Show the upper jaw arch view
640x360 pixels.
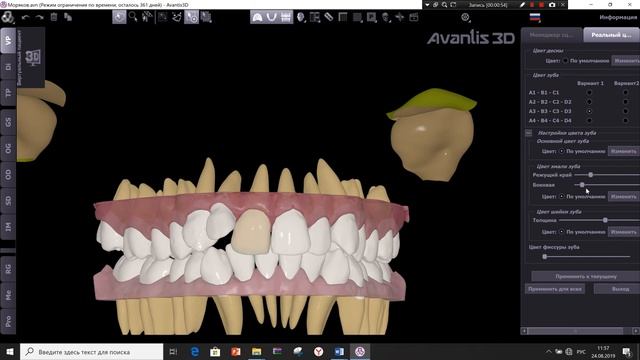[x=258, y=17]
